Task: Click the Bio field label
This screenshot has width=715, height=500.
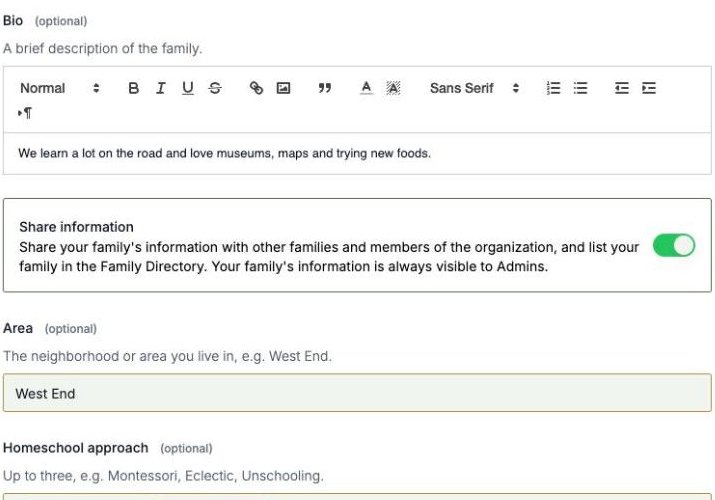Action: pos(13,21)
